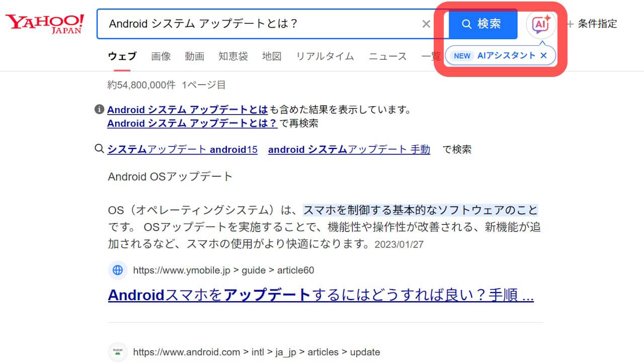The image size is (644, 362).
Task: Click the info icon beside the search notice
Action: [x=100, y=109]
